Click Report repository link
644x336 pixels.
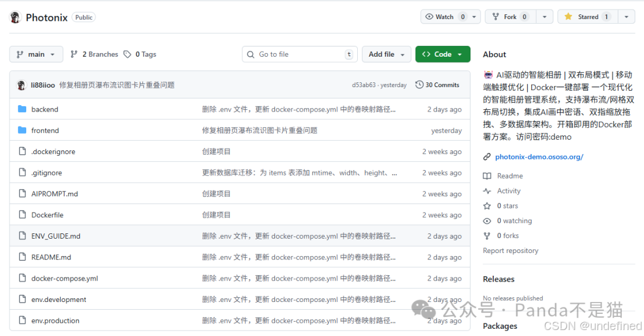tap(510, 251)
